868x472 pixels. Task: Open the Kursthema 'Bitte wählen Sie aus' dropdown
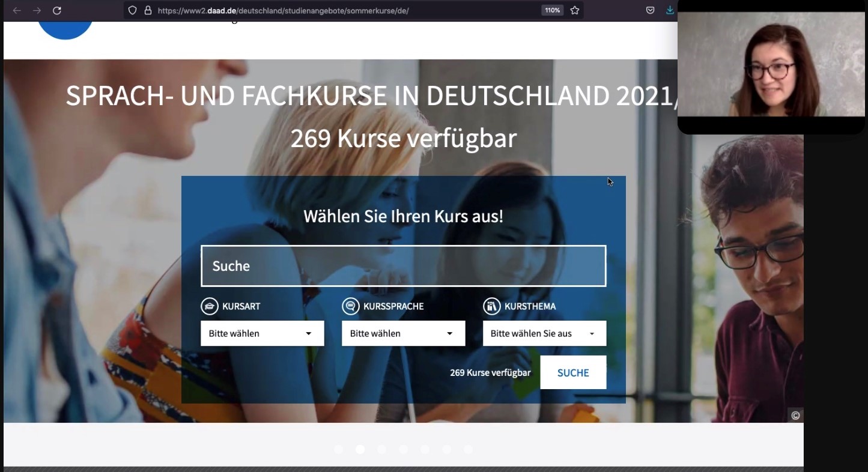[x=544, y=333]
